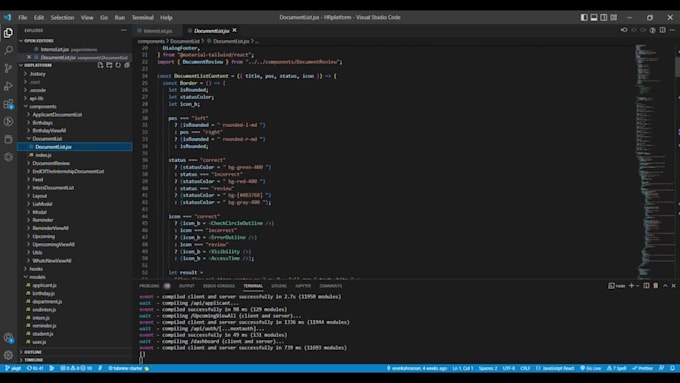Viewport: 680px width, 383px height.
Task: Open the Manage gear in activity bar
Action: [x=8, y=355]
